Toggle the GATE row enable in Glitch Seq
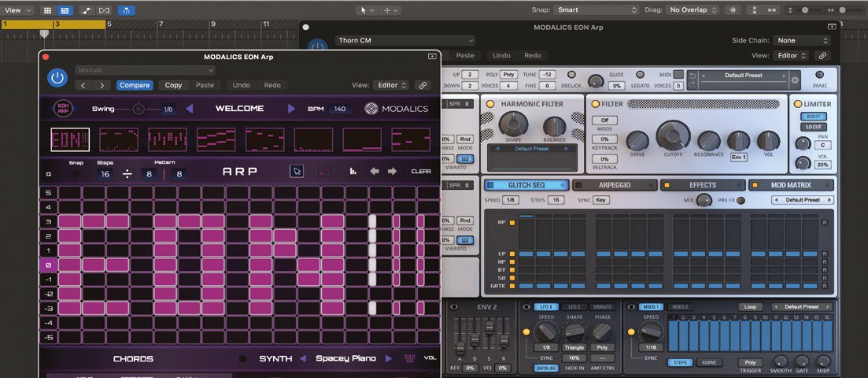The height and width of the screenshot is (378, 868). coord(512,286)
